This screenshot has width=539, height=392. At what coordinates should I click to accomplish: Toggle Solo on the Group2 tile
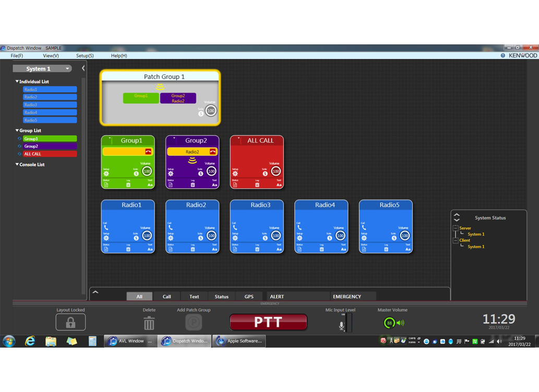click(x=201, y=173)
